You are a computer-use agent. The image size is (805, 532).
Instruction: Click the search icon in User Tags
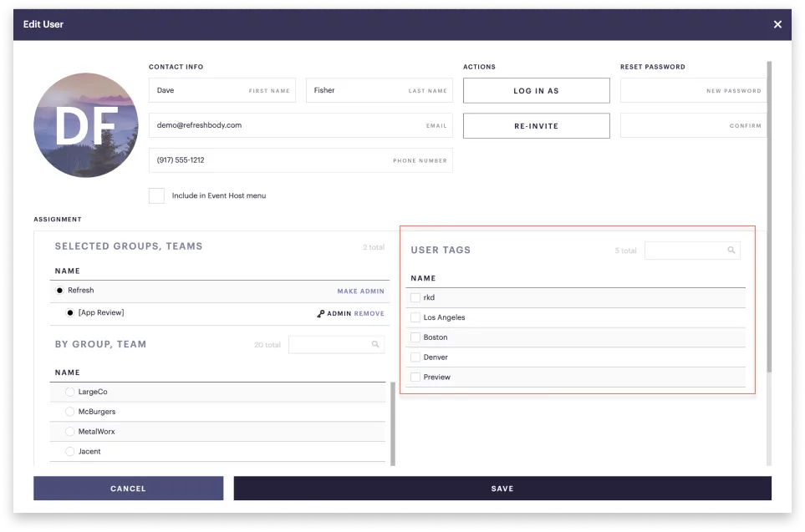click(x=731, y=250)
